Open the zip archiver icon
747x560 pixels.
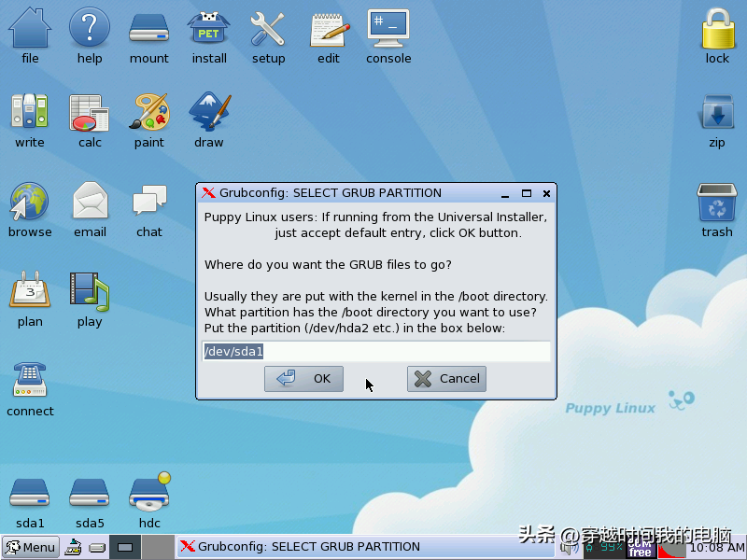click(x=717, y=111)
